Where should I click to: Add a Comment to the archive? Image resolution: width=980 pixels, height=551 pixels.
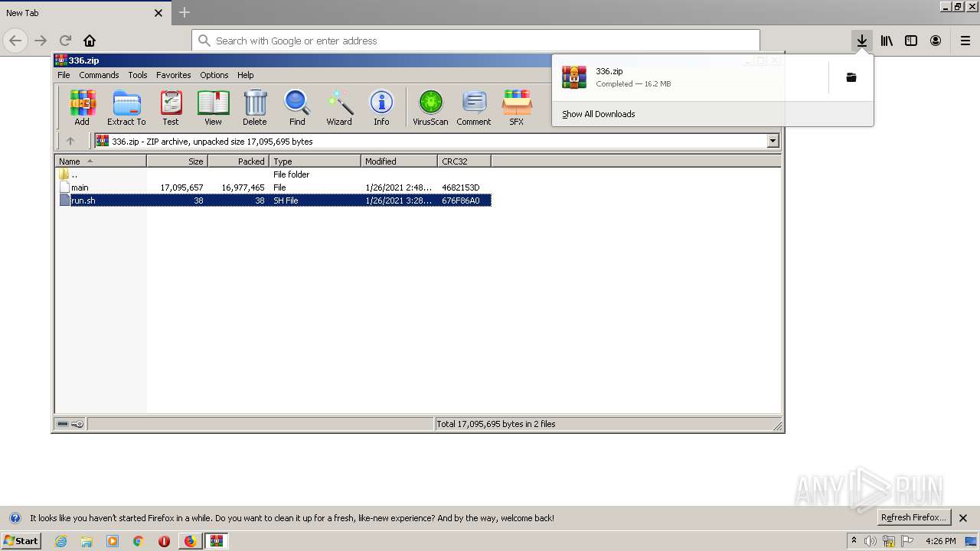click(474, 107)
